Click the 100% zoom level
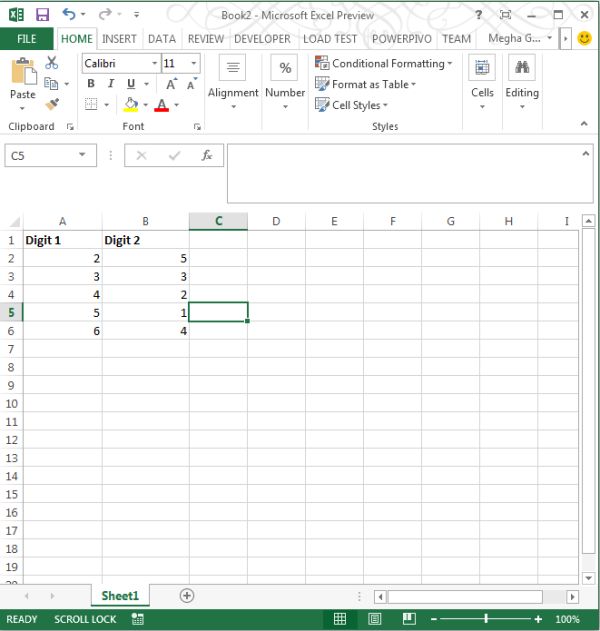This screenshot has height=631, width=600. point(567,619)
